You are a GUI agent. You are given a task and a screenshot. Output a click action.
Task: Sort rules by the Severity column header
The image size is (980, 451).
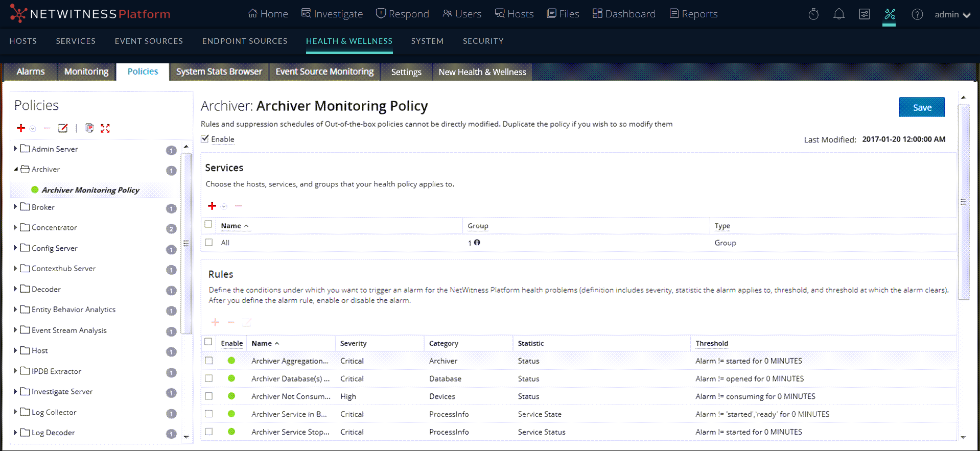[353, 343]
